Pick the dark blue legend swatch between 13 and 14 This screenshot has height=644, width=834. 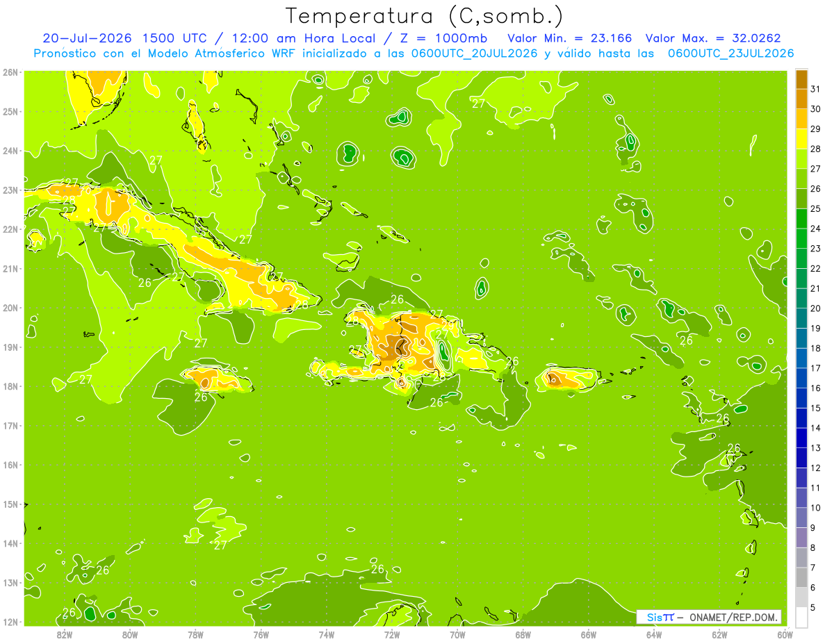[x=801, y=438]
